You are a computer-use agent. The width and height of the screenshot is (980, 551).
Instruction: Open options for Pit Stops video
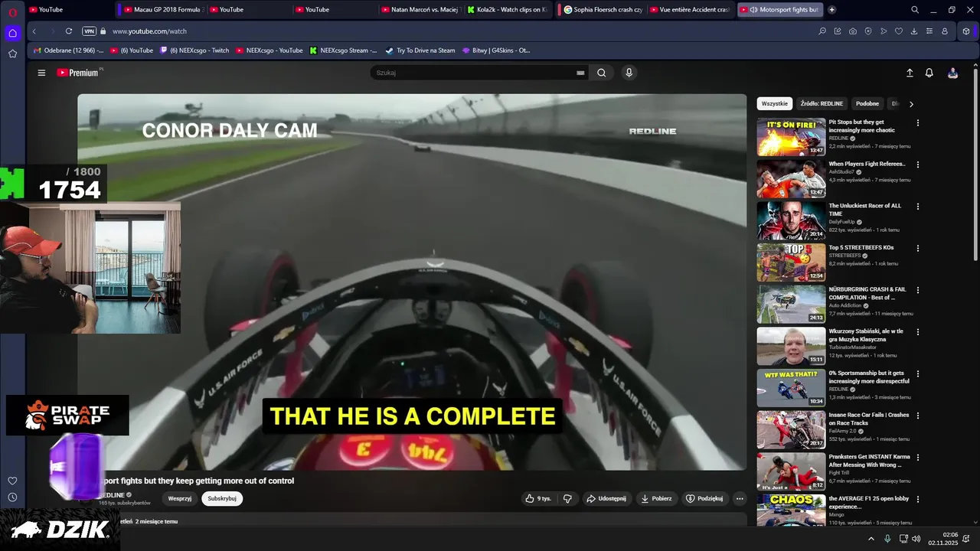pos(918,122)
